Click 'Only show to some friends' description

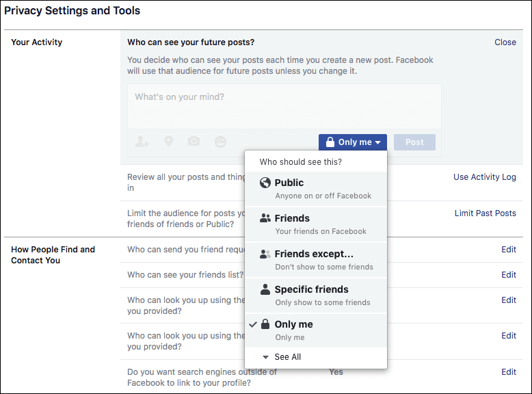tap(323, 303)
